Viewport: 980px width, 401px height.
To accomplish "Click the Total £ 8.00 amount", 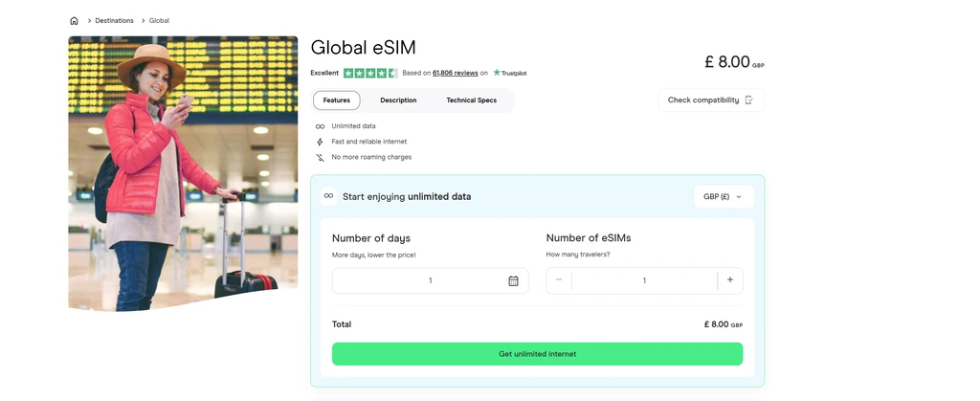I will click(x=724, y=324).
